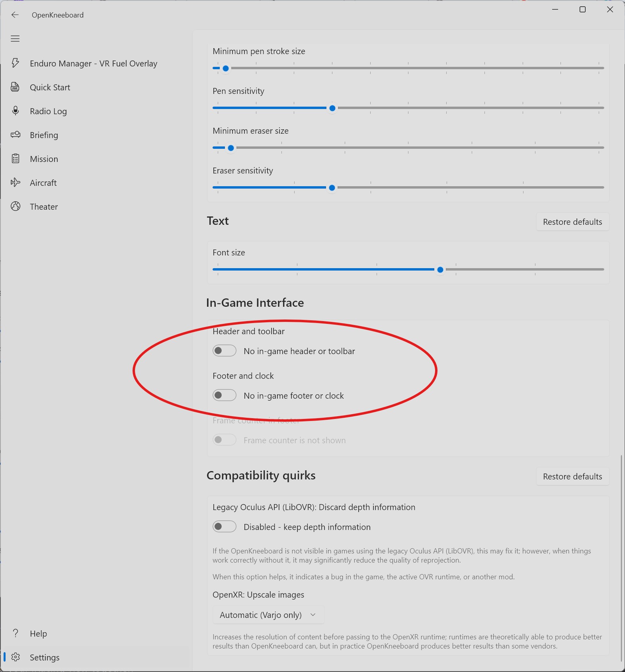
Task: Click the Theater globe icon
Action: pyautogui.click(x=15, y=206)
